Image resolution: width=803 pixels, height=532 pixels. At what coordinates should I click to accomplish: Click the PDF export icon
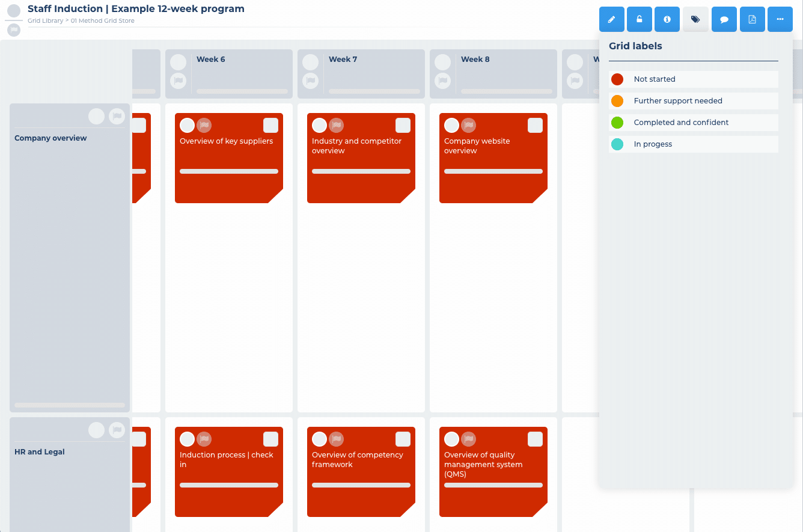pos(752,19)
